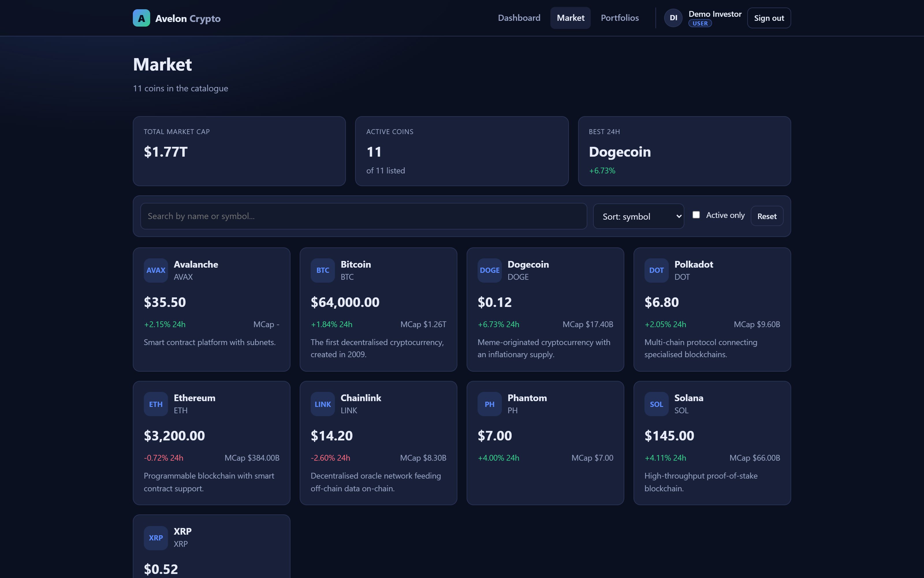Click the Total Market Cap $1.77T value
The image size is (924, 578).
click(x=166, y=152)
